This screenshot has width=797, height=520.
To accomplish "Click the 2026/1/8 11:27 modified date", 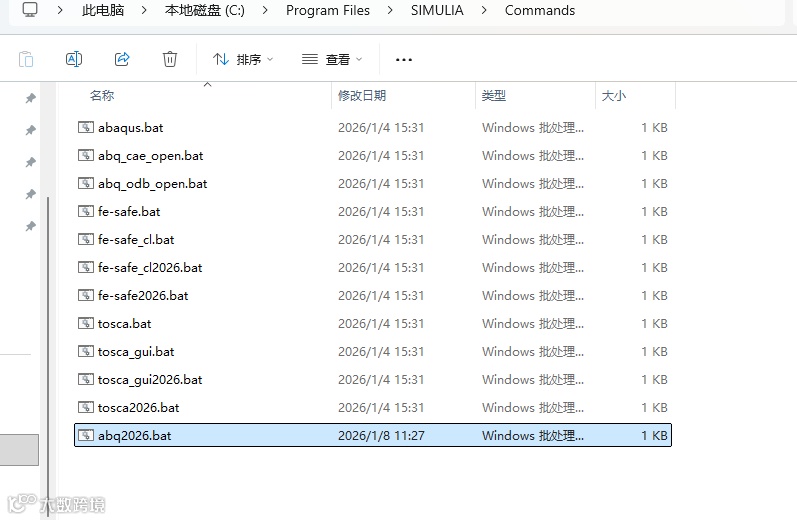I will (x=381, y=436).
